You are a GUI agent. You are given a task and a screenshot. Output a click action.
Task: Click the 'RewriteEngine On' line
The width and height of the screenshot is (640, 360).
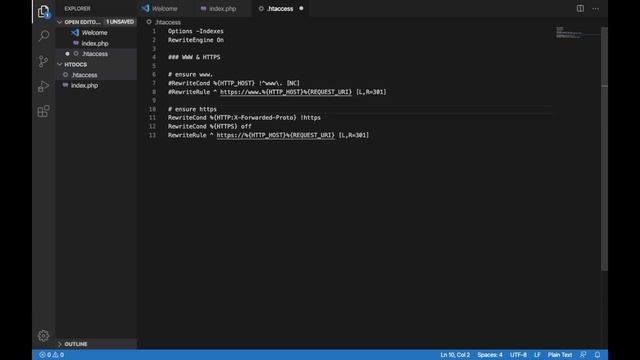pyautogui.click(x=196, y=40)
